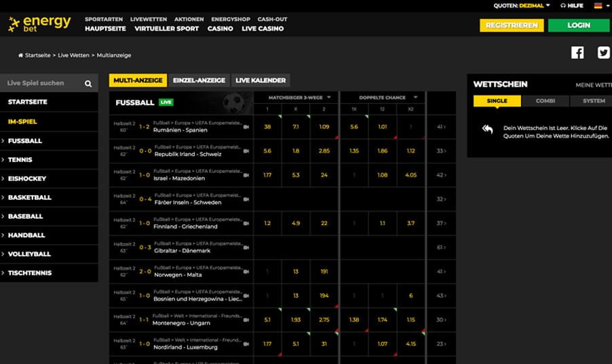Select draw odds 1.8 Republik Irland - Schweiz
The width and height of the screenshot is (612, 364).
296,151
